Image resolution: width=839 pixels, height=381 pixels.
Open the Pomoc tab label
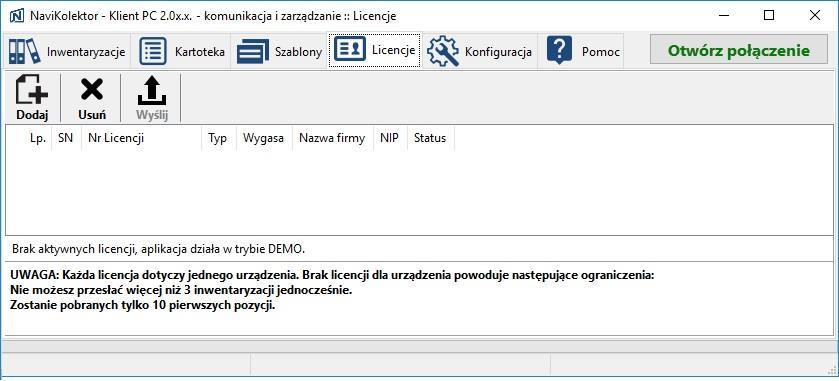[601, 52]
